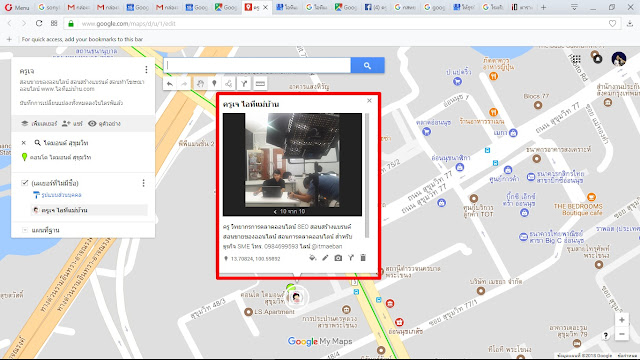Click the blue search magnifier button

pos(367,65)
